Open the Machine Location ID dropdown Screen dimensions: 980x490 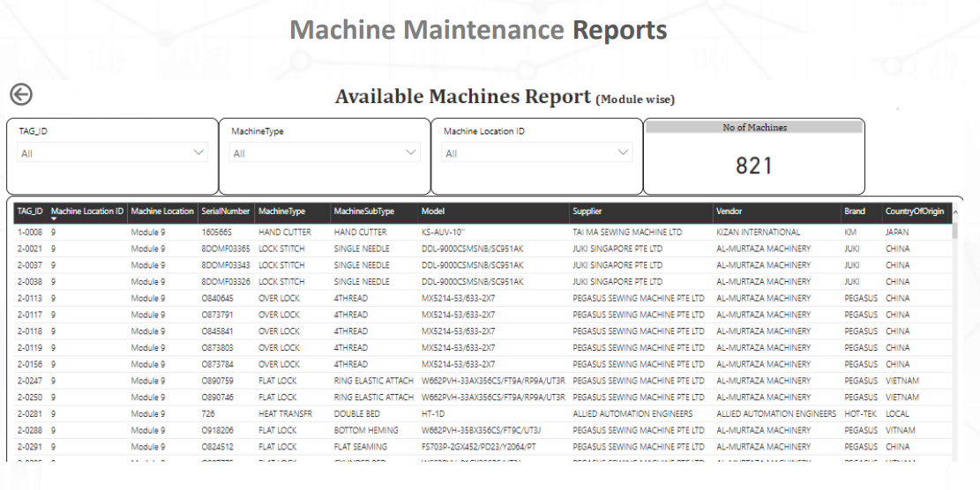[x=537, y=153]
